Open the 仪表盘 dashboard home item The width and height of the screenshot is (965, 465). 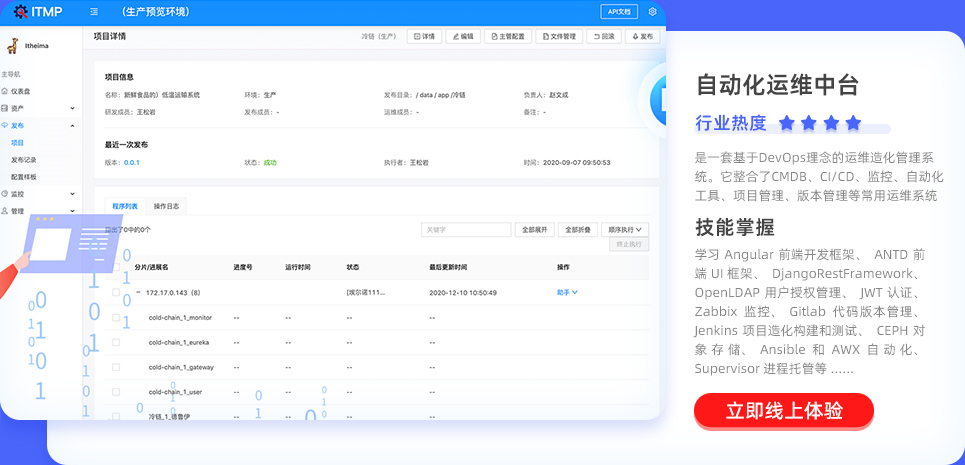pyautogui.click(x=20, y=91)
